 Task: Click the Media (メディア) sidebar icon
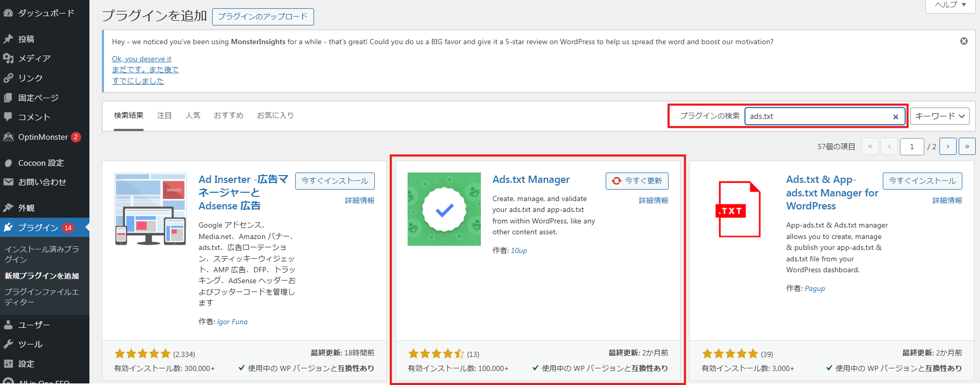click(x=8, y=58)
